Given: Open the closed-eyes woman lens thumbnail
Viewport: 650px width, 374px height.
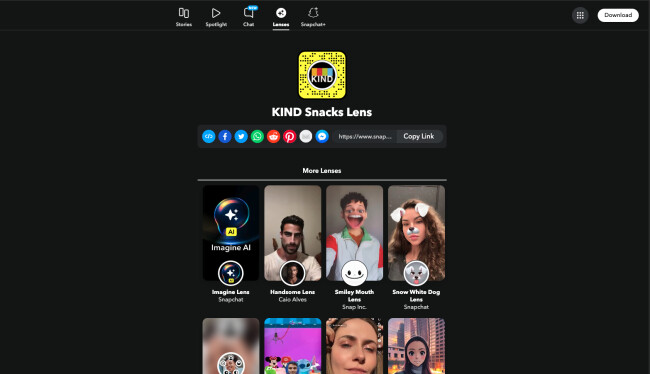Looking at the screenshot, I should pyautogui.click(x=354, y=346).
